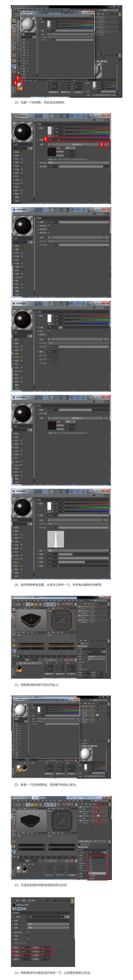Click the picker icon beside the material name in the 颜色 editor

pos(31,148)
